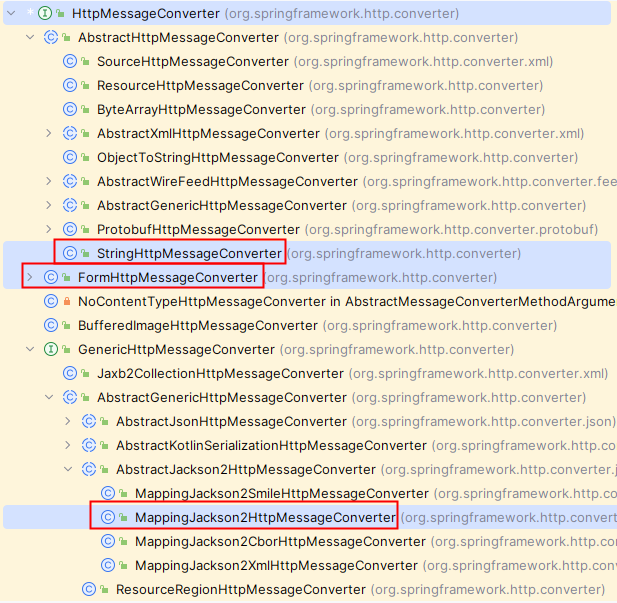
Task: Expand the ProtobufHttpMessageConverter node
Action: (x=49, y=229)
